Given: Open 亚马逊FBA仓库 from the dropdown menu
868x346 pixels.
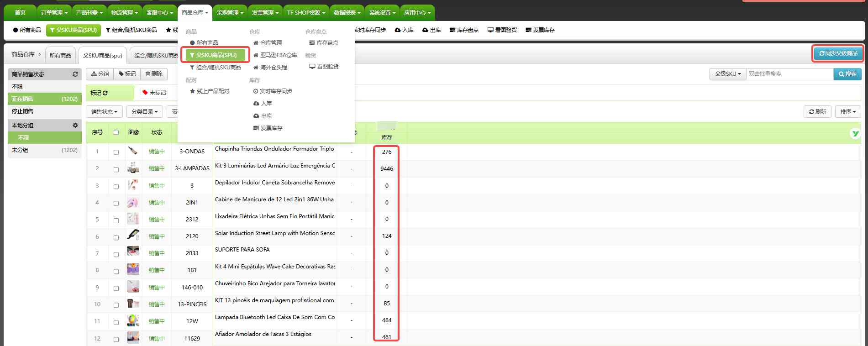Looking at the screenshot, I should [275, 55].
